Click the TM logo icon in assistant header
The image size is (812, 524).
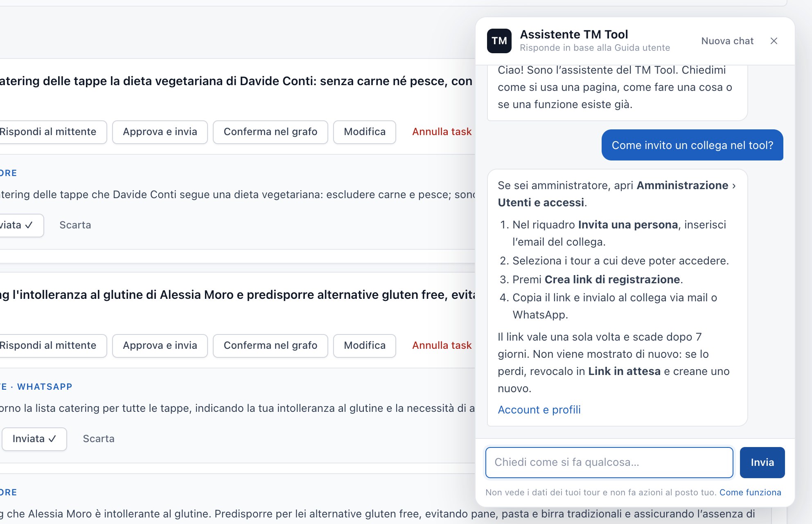pyautogui.click(x=499, y=41)
